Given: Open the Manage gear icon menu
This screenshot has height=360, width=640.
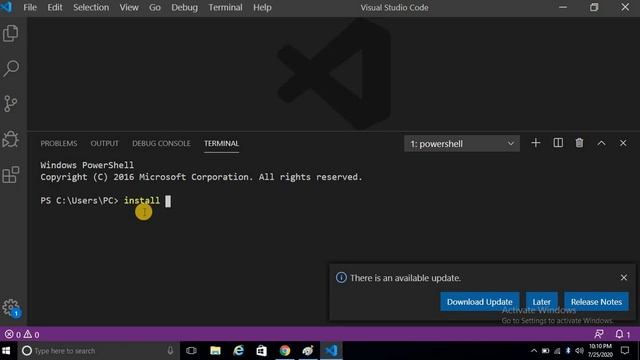Looking at the screenshot, I should tap(11, 307).
